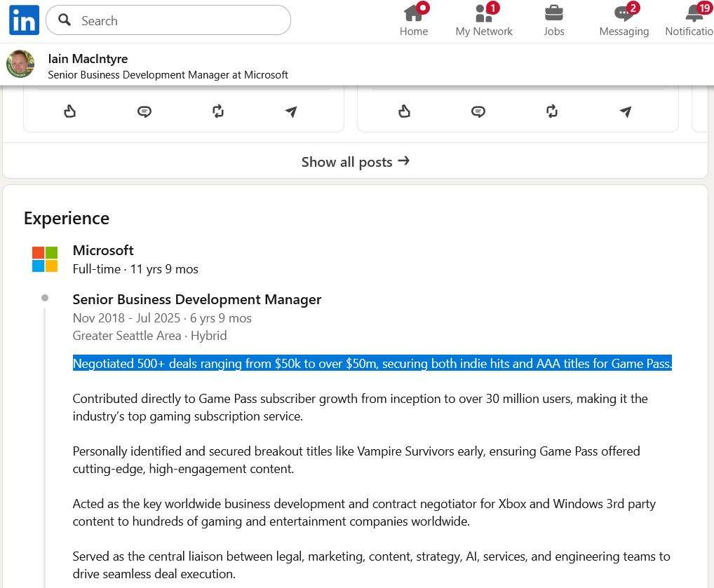
Task: Open Messaging from the nav bar
Action: pyautogui.click(x=624, y=20)
